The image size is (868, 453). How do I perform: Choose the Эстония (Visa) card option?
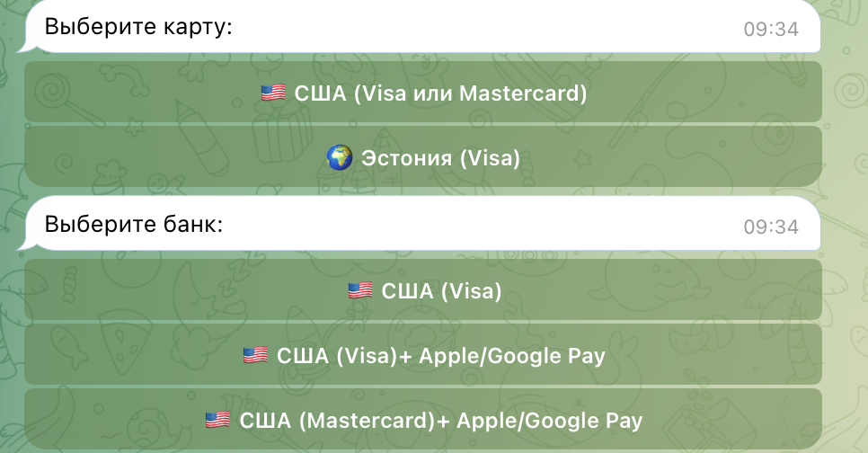(x=423, y=156)
